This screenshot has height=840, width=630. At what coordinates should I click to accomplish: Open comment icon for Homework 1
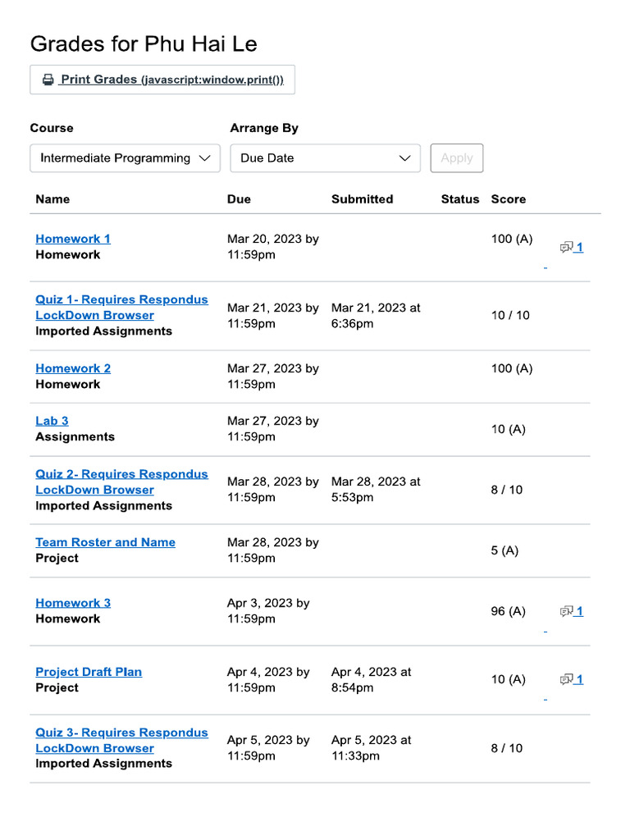[x=572, y=247]
